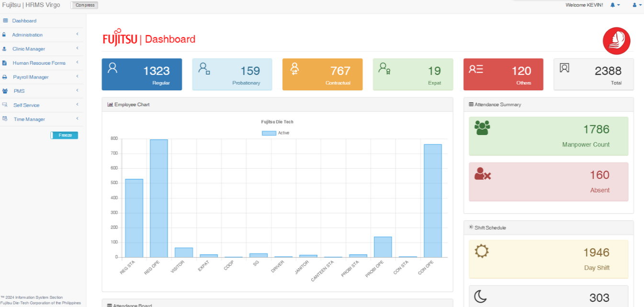This screenshot has width=644, height=307.
Task: Click the Day Shift sun icon
Action: 482,251
